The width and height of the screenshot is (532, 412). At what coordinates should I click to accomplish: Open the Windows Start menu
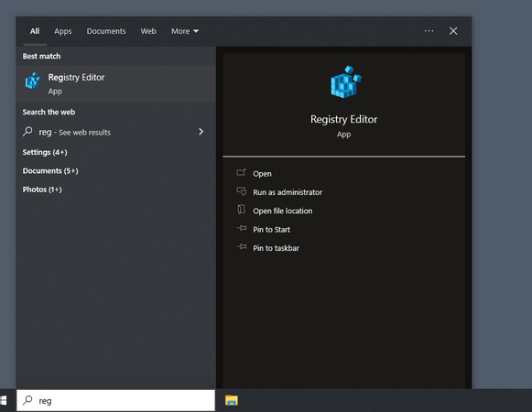coord(4,400)
